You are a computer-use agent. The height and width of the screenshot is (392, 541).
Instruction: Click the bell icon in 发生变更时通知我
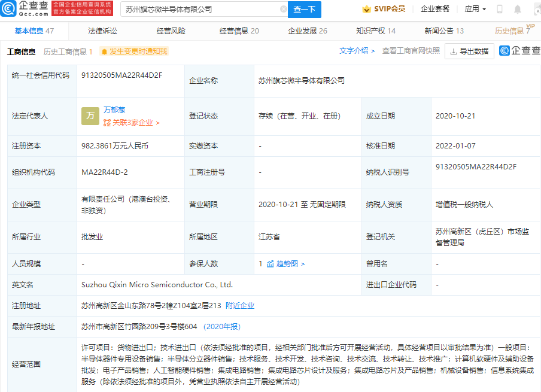[x=104, y=51]
